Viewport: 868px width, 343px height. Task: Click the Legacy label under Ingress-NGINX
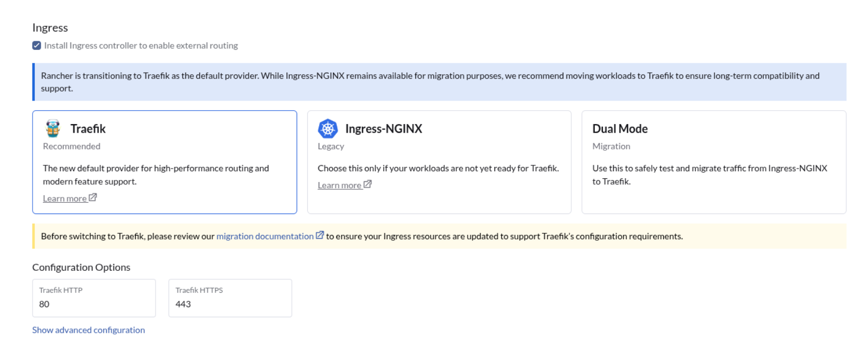click(x=331, y=146)
